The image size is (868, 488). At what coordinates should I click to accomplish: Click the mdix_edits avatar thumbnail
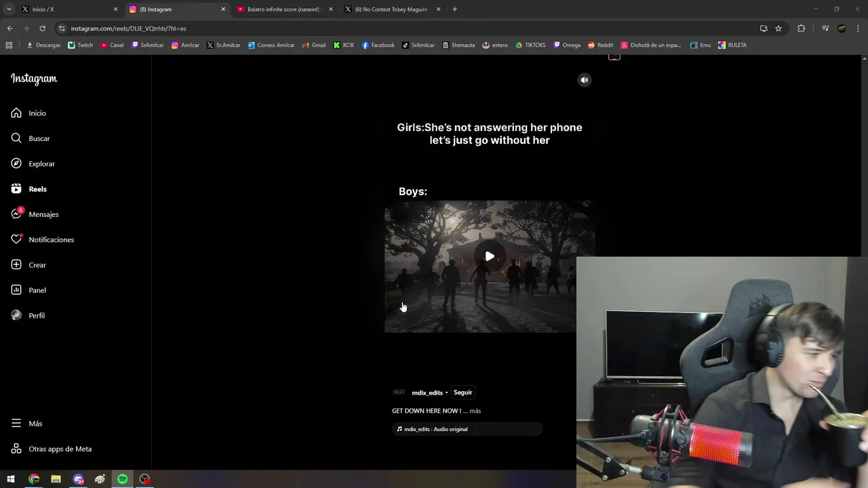pyautogui.click(x=399, y=392)
